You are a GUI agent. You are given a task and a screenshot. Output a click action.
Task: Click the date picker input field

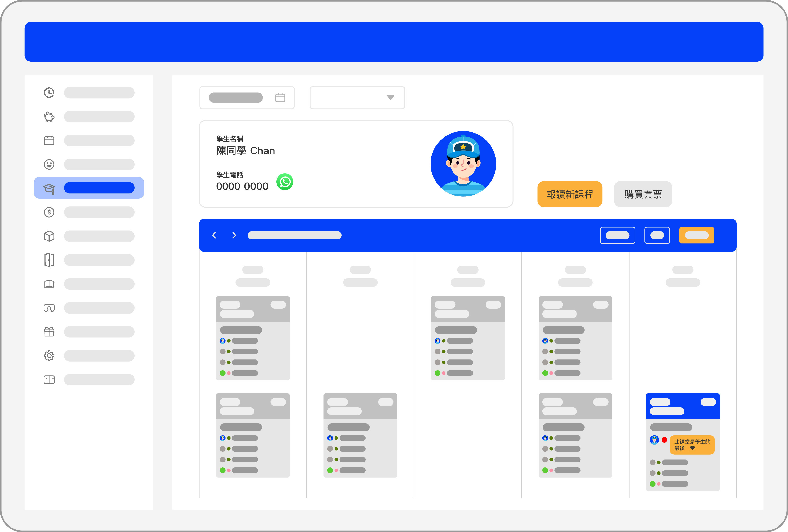point(247,98)
